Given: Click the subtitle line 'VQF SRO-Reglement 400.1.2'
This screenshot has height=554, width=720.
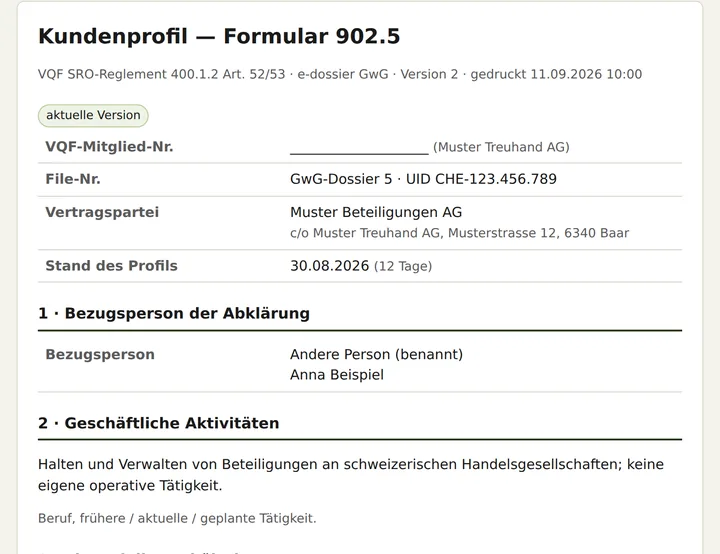Looking at the screenshot, I should [x=340, y=74].
